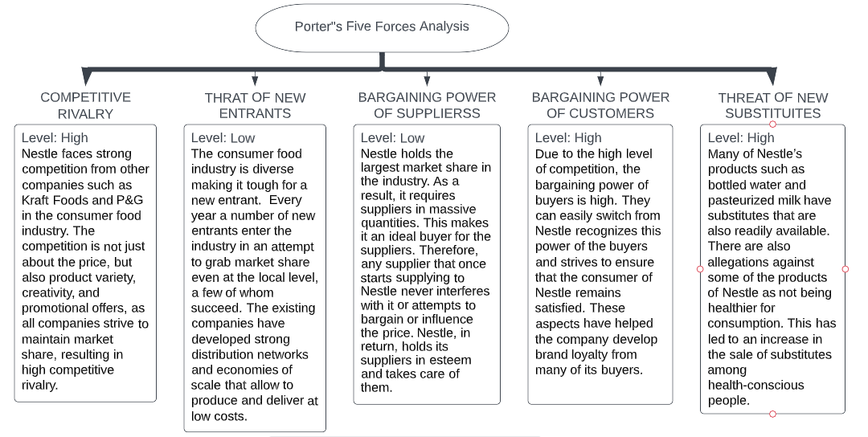
Task: Select the THREAT OF NEW SUBSTITUITES heading
Action: pos(772,105)
